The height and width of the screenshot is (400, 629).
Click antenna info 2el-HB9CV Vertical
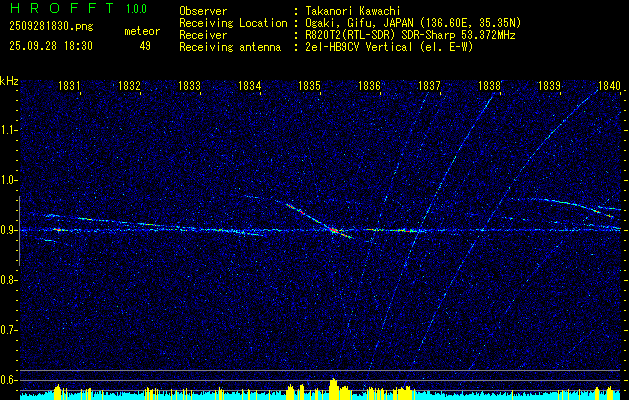pyautogui.click(x=389, y=47)
